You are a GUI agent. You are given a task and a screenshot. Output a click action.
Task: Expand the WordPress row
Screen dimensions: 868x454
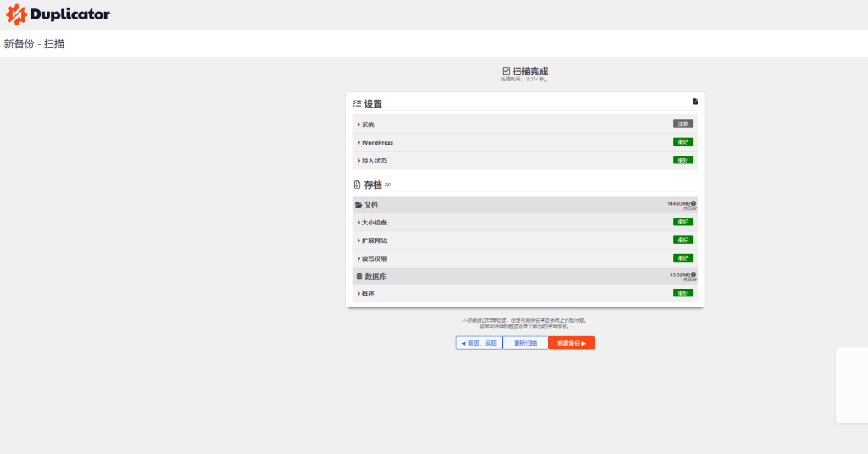[525, 142]
